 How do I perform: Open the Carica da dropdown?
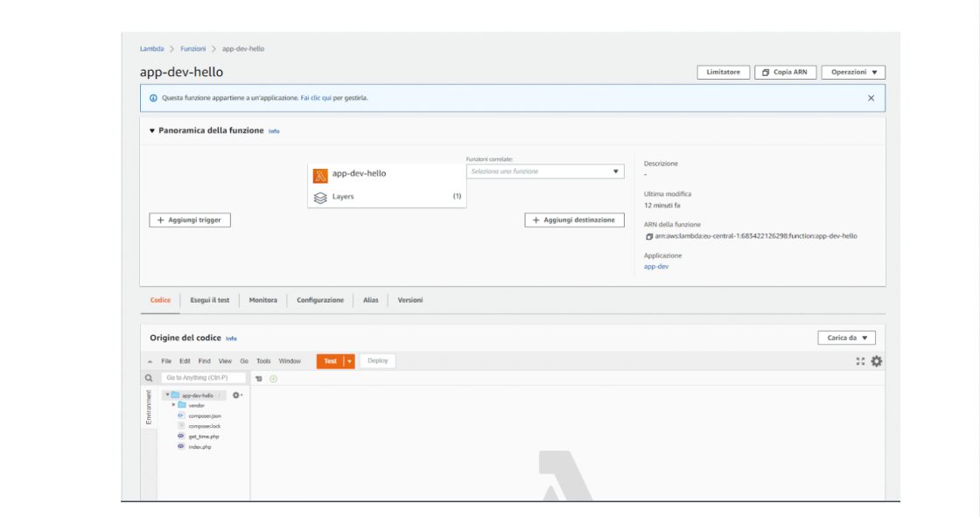846,338
